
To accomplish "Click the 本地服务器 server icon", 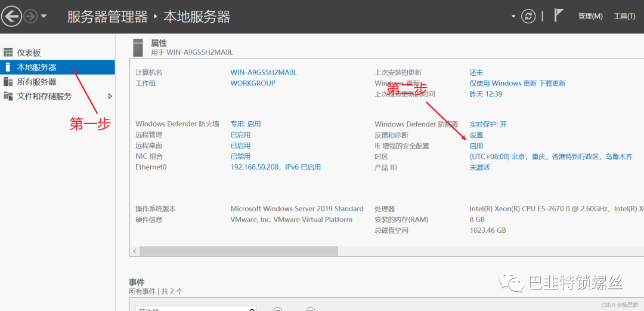I will (x=8, y=67).
